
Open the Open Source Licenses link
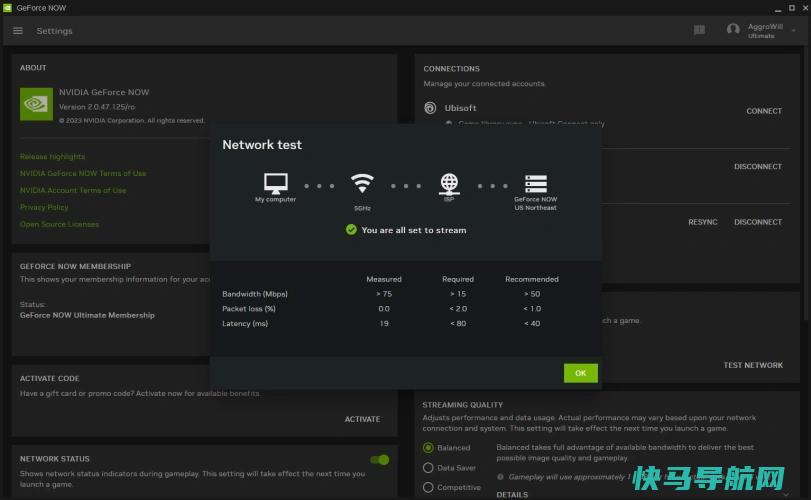pos(59,224)
